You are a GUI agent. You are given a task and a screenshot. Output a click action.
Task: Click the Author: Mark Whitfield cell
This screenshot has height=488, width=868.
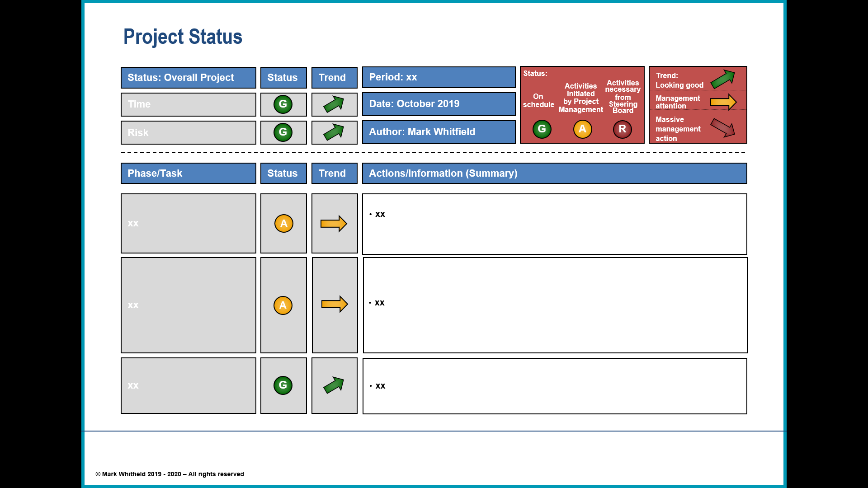coord(438,132)
